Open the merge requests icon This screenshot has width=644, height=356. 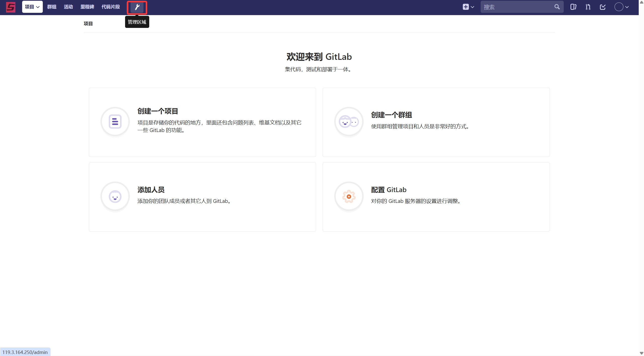point(588,7)
